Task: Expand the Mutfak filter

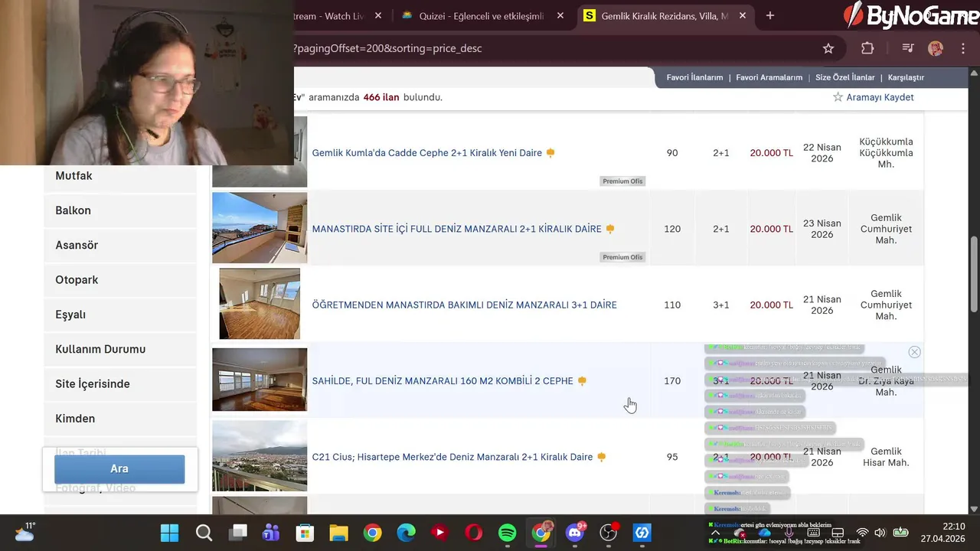Action: (120, 176)
